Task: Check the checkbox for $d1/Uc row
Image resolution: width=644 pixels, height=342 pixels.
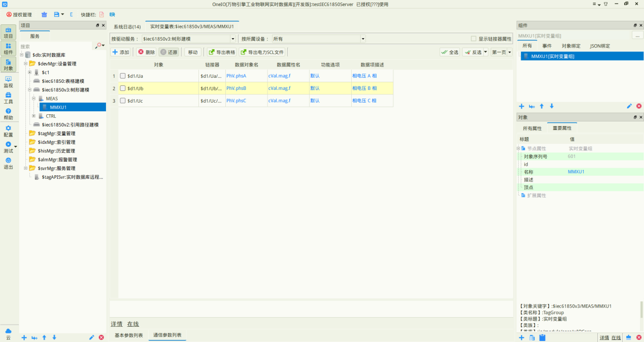Action: [x=122, y=101]
